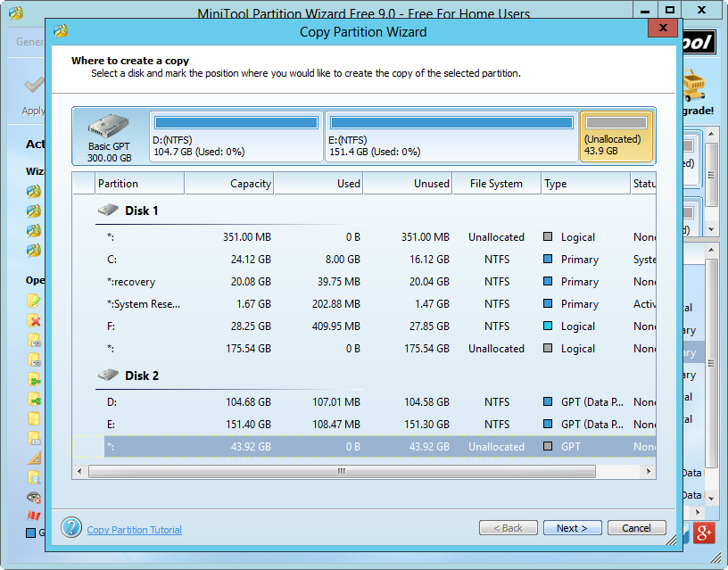This screenshot has height=570, width=728.
Task: Select the C: partition row
Action: pyautogui.click(x=363, y=260)
